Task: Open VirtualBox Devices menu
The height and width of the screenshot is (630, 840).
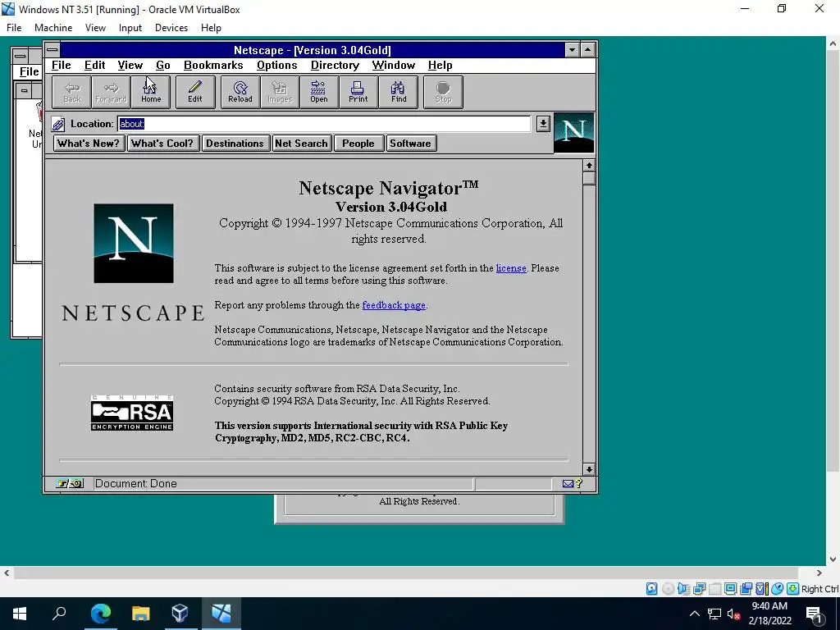Action: tap(171, 28)
